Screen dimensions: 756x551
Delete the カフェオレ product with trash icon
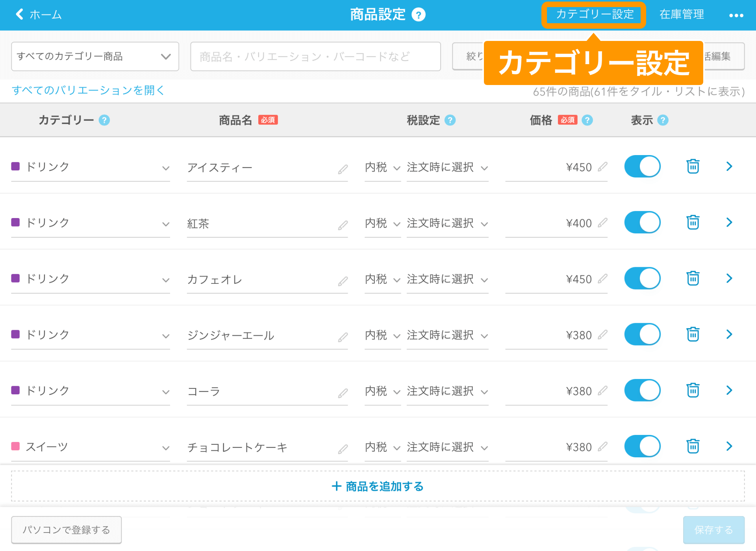[x=693, y=278]
